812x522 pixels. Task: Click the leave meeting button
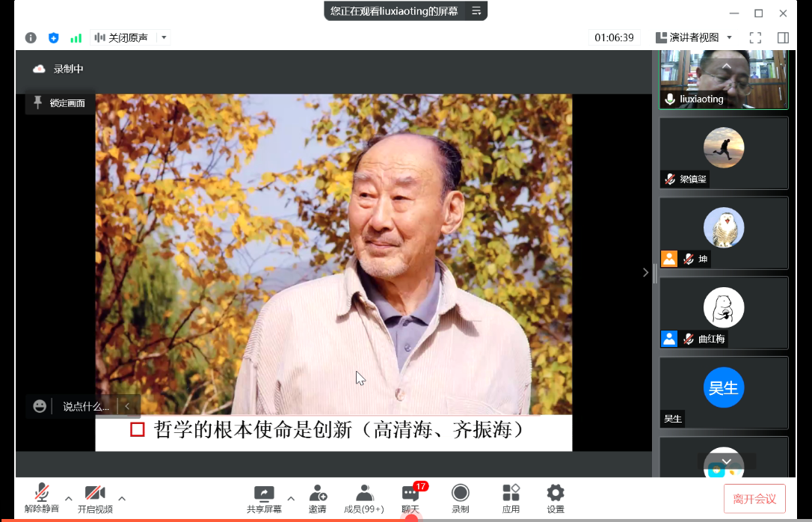pos(754,499)
